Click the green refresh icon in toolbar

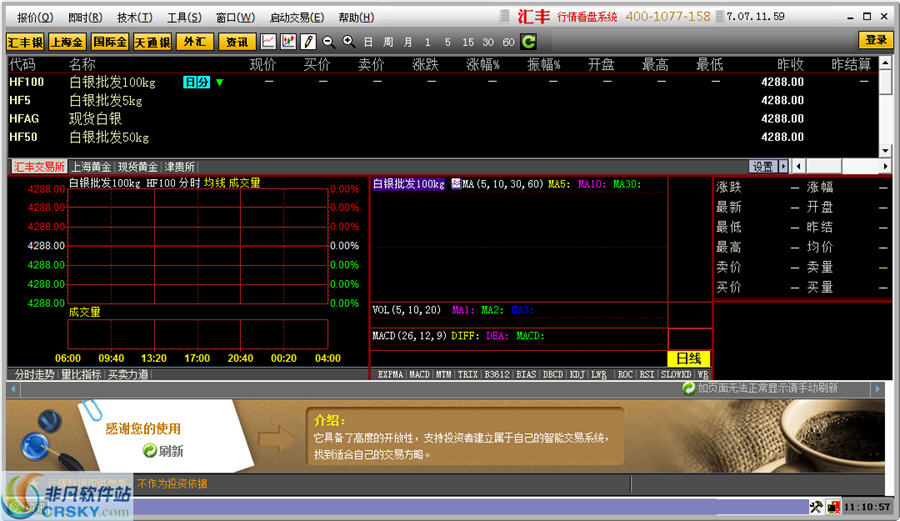528,41
